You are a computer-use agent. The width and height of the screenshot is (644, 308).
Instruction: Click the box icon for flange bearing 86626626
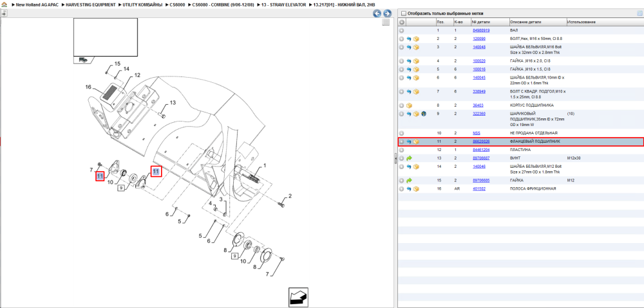click(x=416, y=141)
